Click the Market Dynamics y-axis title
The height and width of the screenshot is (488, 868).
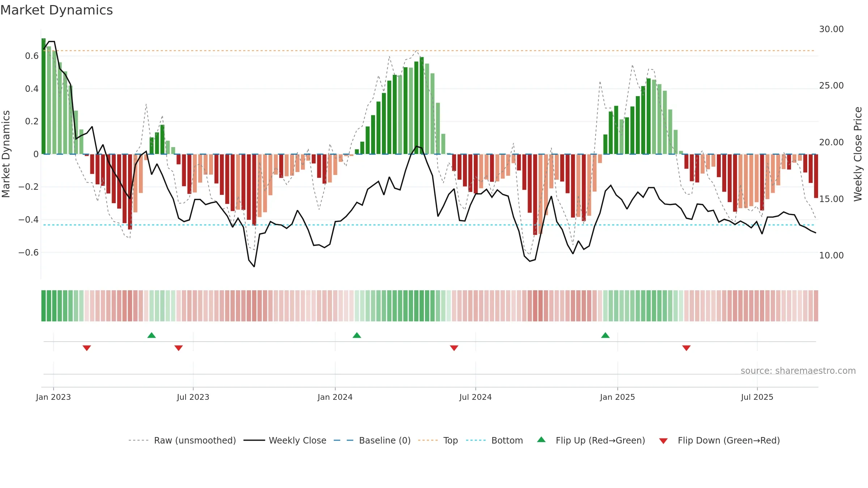[x=6, y=154]
